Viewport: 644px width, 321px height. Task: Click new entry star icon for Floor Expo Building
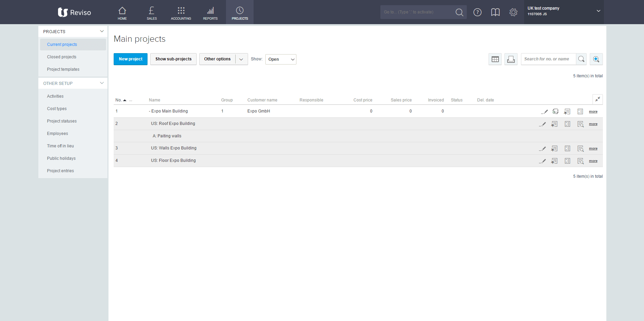coord(554,161)
